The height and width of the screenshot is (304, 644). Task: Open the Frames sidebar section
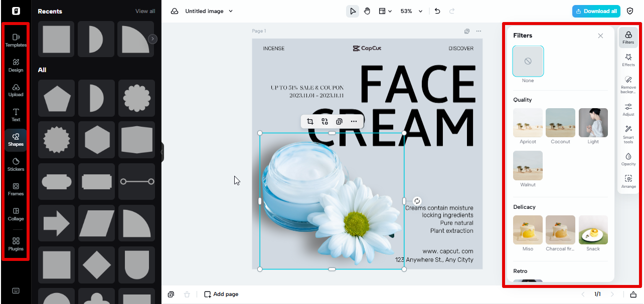[16, 189]
